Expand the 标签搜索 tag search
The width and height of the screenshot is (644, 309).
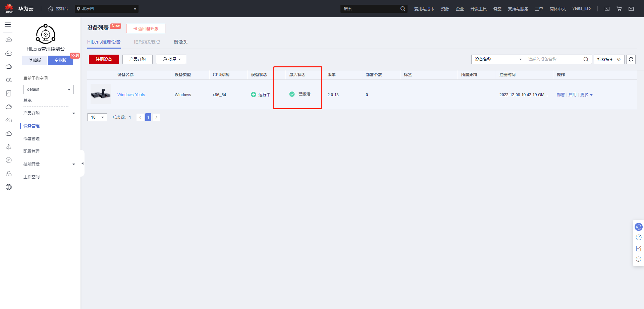point(609,59)
